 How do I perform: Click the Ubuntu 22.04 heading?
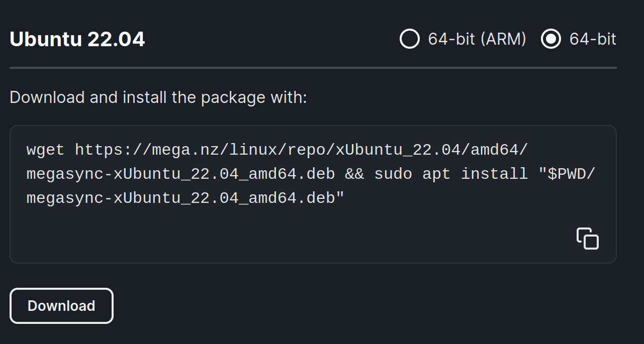[x=77, y=39]
